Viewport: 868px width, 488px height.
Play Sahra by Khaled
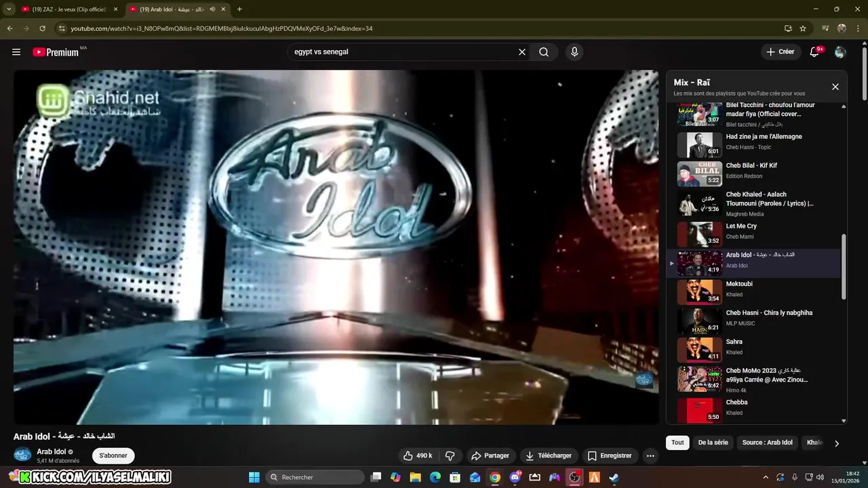tap(754, 350)
